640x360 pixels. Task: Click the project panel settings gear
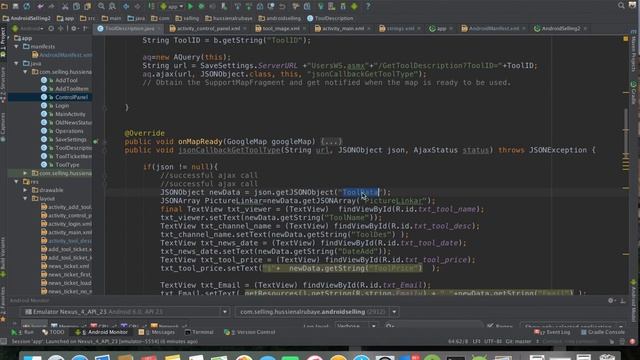click(74, 29)
